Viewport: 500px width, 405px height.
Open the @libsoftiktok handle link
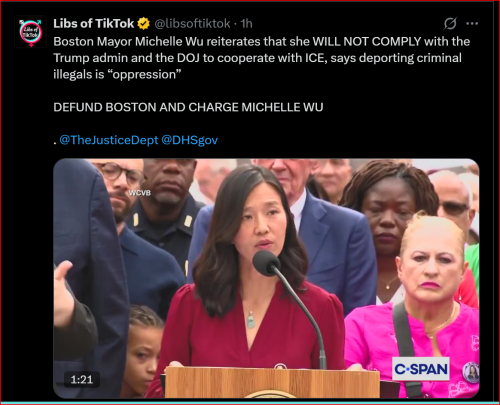(192, 24)
